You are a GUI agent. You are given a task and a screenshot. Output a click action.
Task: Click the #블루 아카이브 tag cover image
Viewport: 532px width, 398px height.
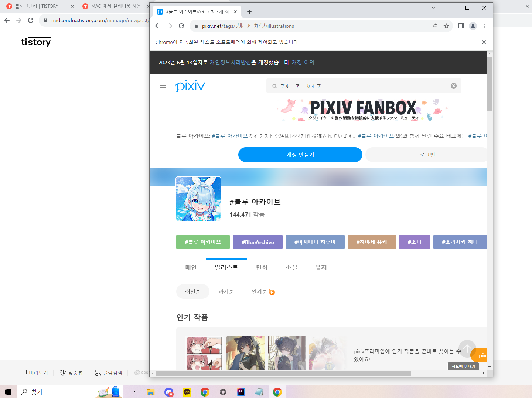(x=198, y=199)
